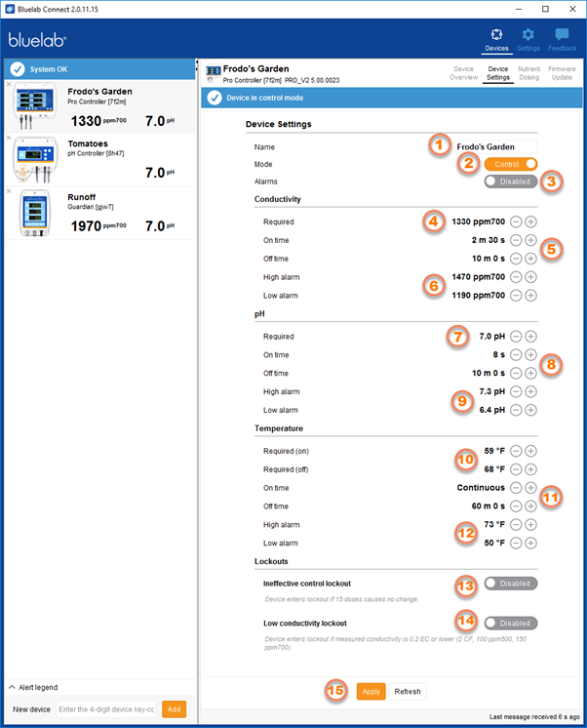Enable the Alarms Disabled switch

[511, 182]
